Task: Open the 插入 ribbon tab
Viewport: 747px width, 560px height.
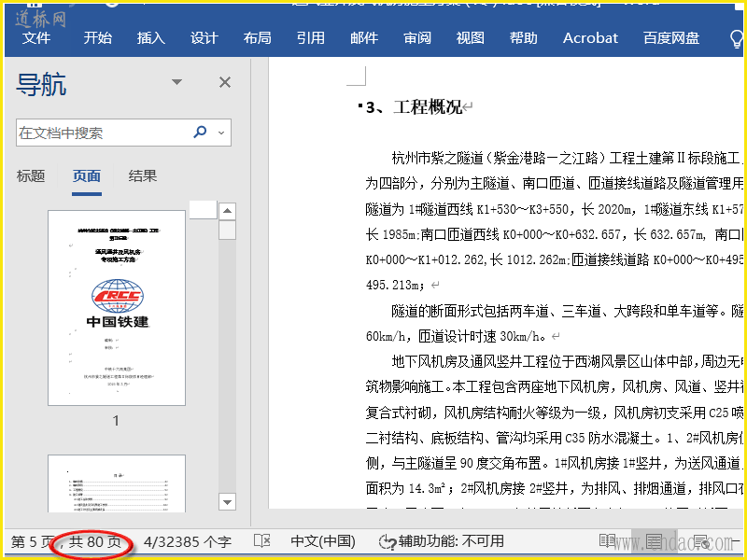Action: (151, 37)
